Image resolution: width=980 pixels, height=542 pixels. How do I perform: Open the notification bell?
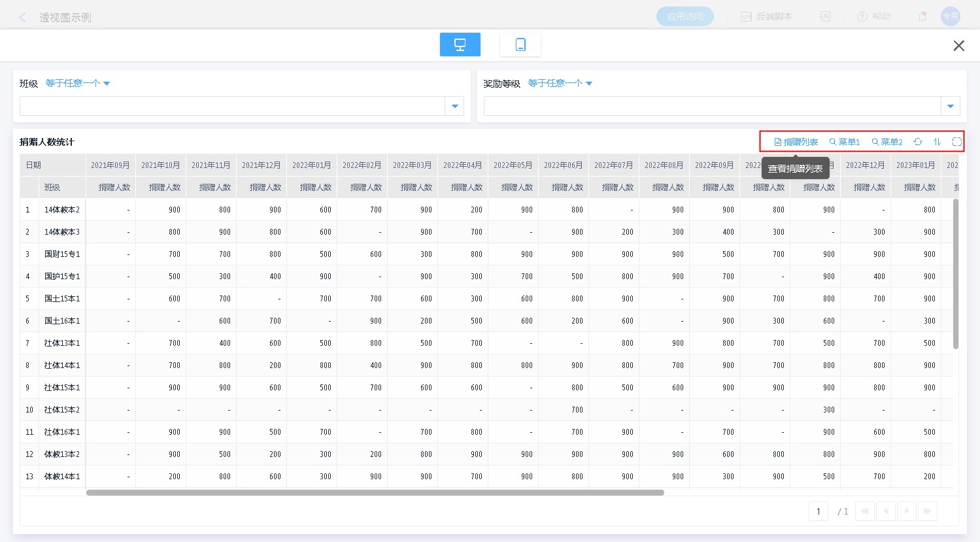click(922, 16)
